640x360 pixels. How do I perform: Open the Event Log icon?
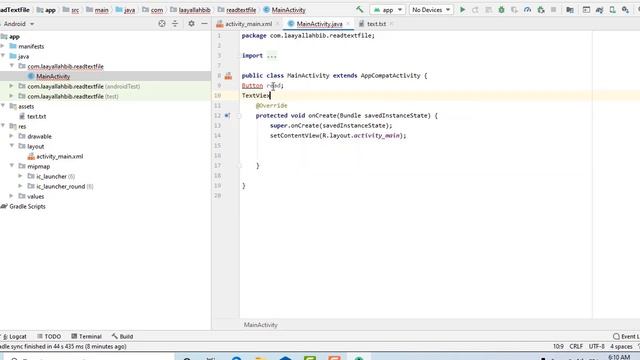coord(616,336)
